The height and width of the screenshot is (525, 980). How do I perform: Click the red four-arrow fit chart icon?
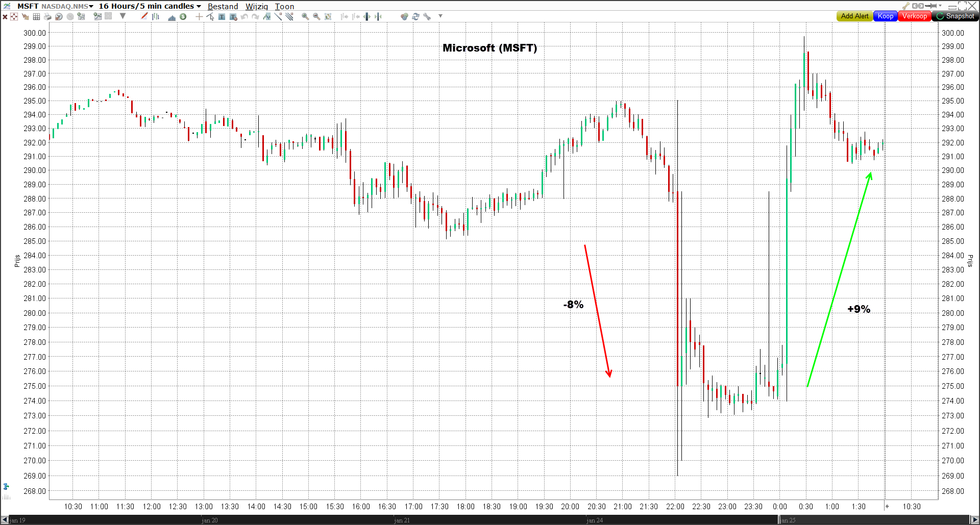(14, 16)
